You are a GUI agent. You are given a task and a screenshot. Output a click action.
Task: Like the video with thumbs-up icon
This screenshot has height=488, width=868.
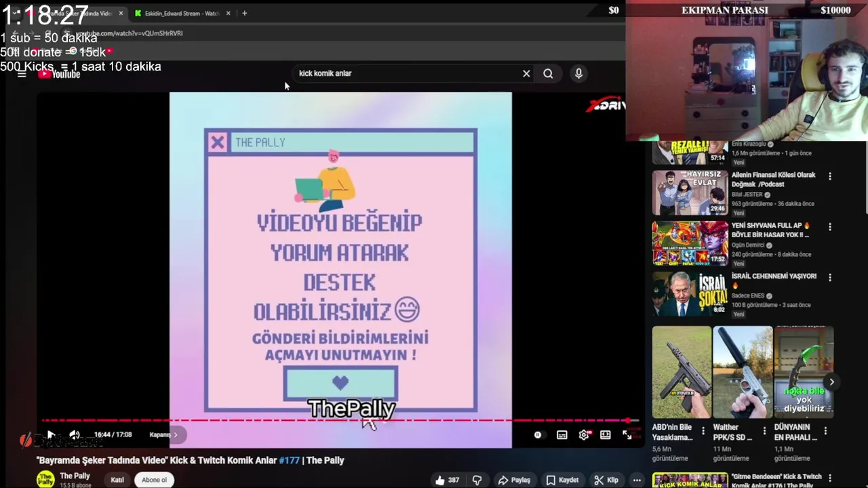click(448, 480)
